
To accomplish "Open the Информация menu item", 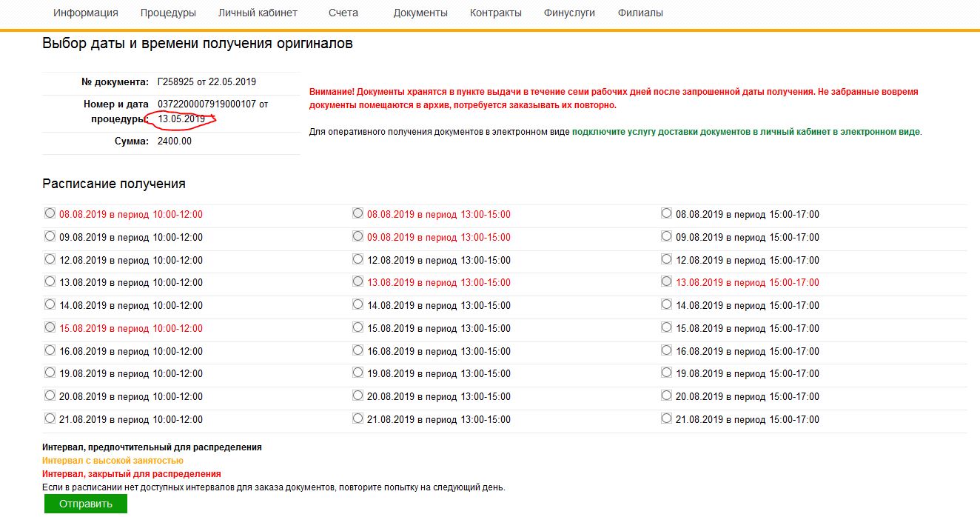I will pyautogui.click(x=85, y=13).
